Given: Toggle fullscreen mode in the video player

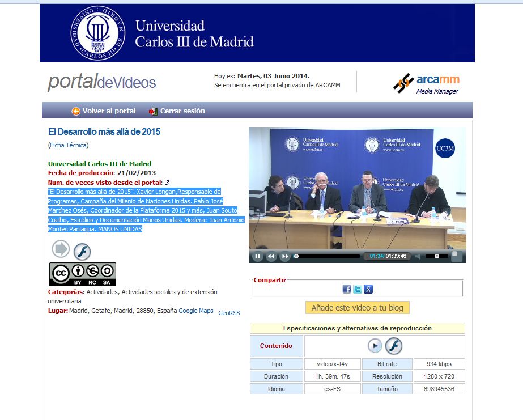Looking at the screenshot, I should click(x=456, y=256).
